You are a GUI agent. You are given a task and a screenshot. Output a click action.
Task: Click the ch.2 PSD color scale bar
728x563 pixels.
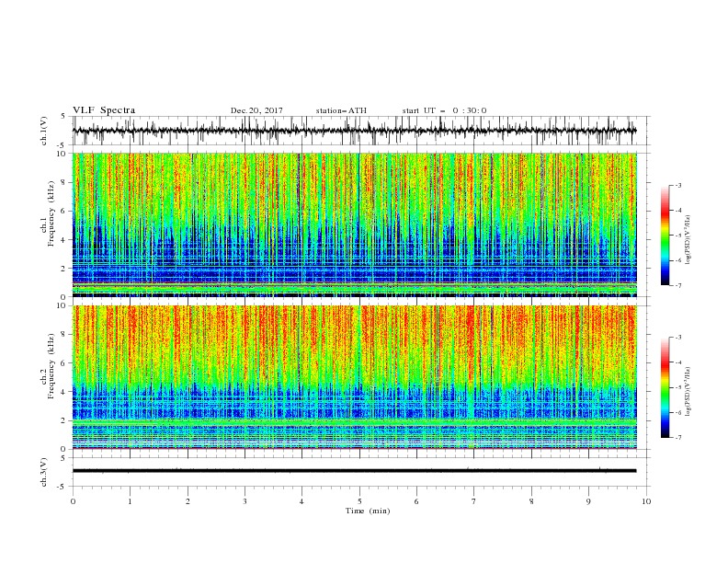665,387
